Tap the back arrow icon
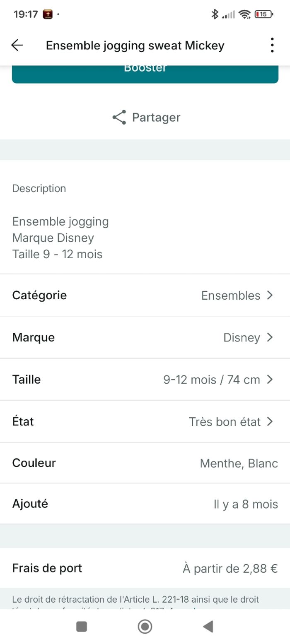The width and height of the screenshot is (290, 644). [x=17, y=45]
